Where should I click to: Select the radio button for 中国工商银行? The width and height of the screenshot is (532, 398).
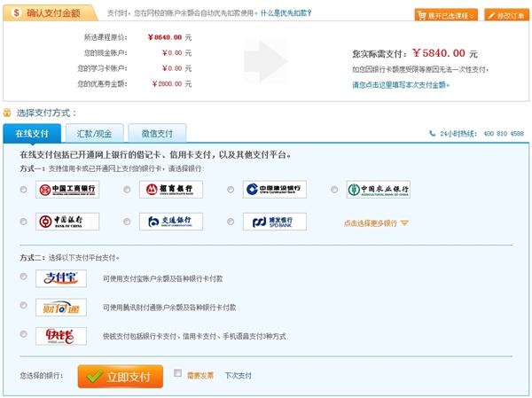click(23, 190)
